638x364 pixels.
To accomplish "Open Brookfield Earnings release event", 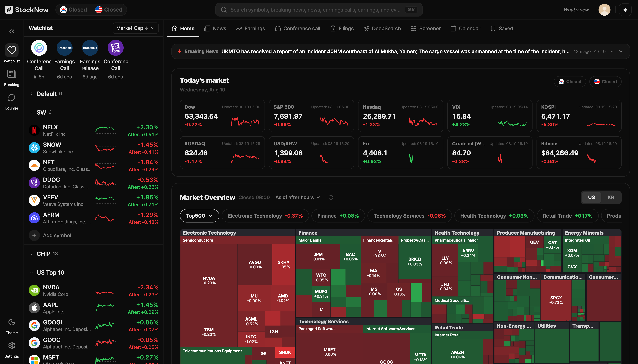I will (90, 60).
